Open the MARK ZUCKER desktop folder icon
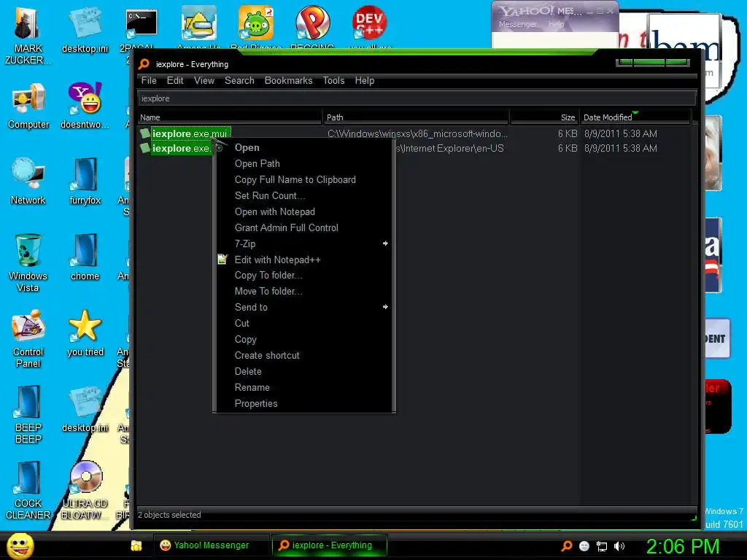This screenshot has height=560, width=747. click(x=28, y=24)
